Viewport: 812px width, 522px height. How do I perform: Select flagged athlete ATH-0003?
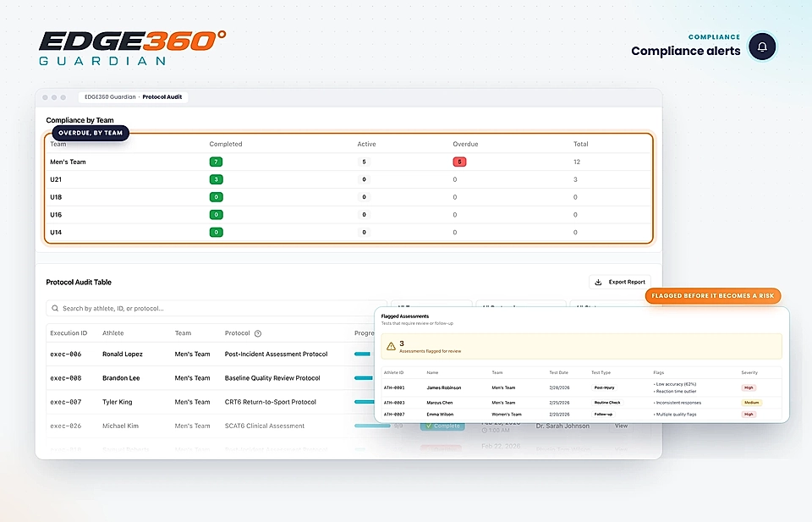394,403
